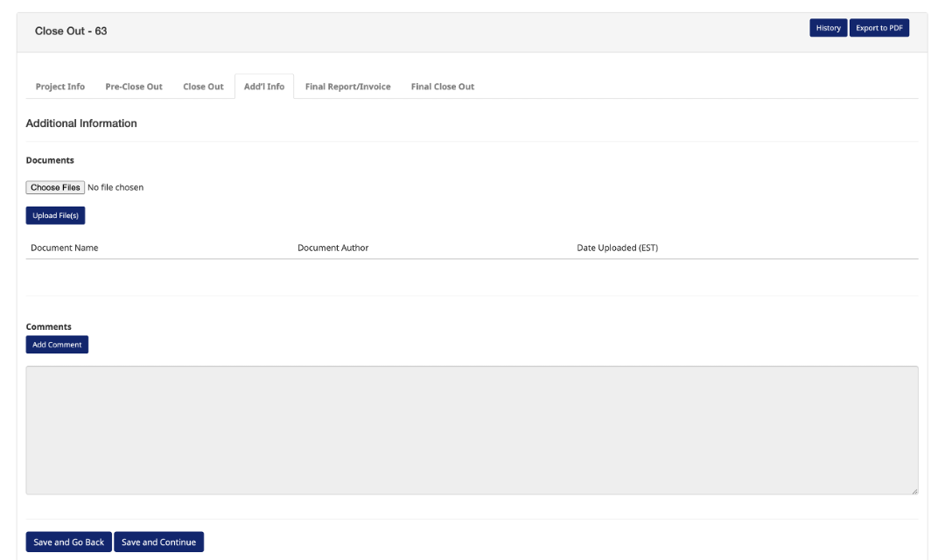Viewport: 945px width, 560px height.
Task: Click the Save and Go Back button
Action: click(x=69, y=542)
